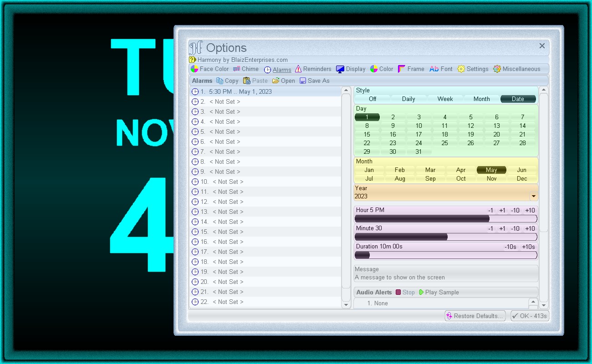Click the Font tab Ab icon
This screenshot has height=364, width=592.
coord(434,69)
